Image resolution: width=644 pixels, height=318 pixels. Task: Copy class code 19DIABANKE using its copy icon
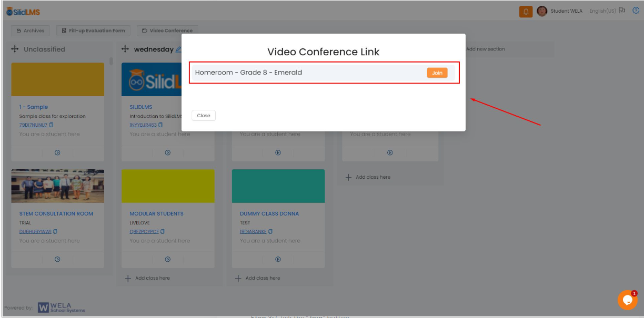coord(270,231)
